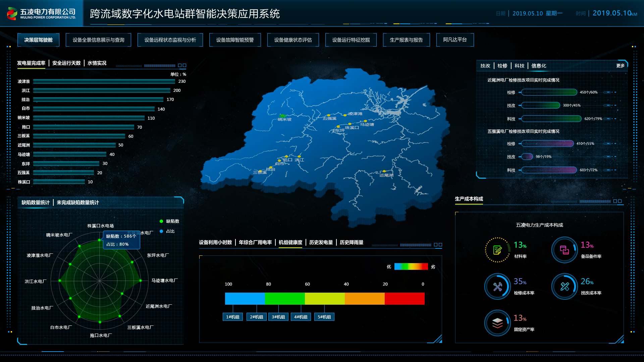The width and height of the screenshot is (644, 362).
Task: Click the 株溪口 bar showing 10
Action: click(59, 182)
